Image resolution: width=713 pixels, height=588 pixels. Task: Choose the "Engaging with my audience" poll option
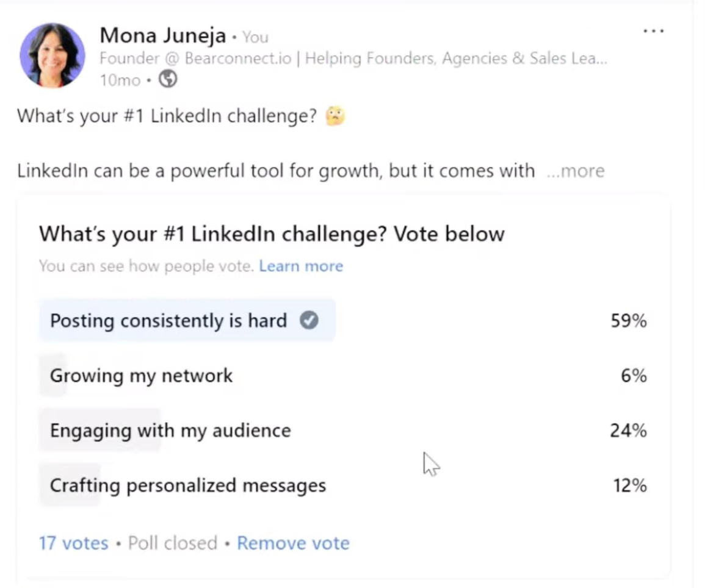[x=170, y=431]
